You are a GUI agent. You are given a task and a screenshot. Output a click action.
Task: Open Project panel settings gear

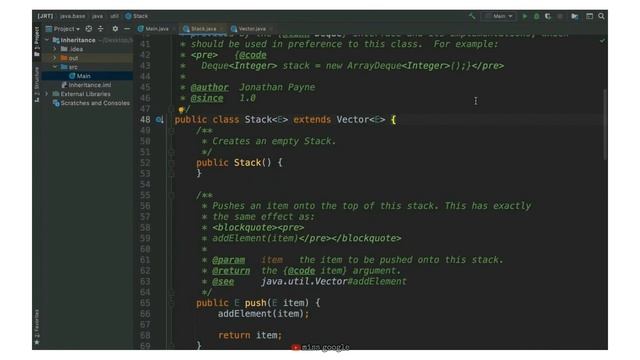[x=115, y=29]
